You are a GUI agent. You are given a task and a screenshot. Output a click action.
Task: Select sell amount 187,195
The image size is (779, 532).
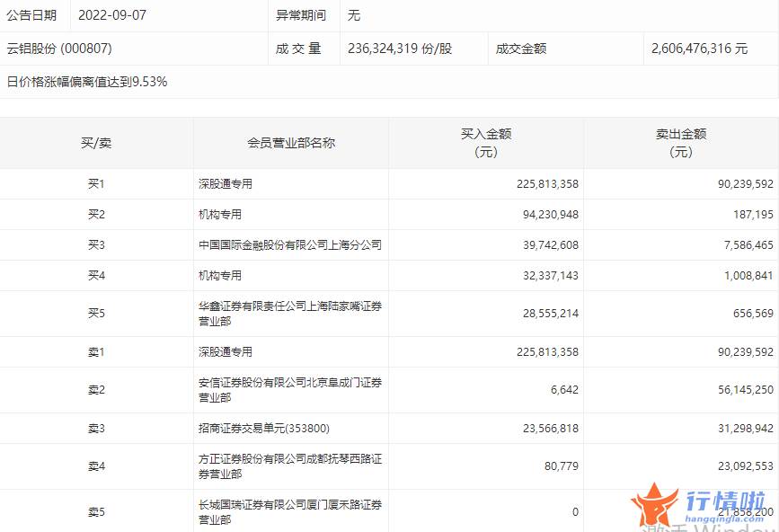(753, 215)
